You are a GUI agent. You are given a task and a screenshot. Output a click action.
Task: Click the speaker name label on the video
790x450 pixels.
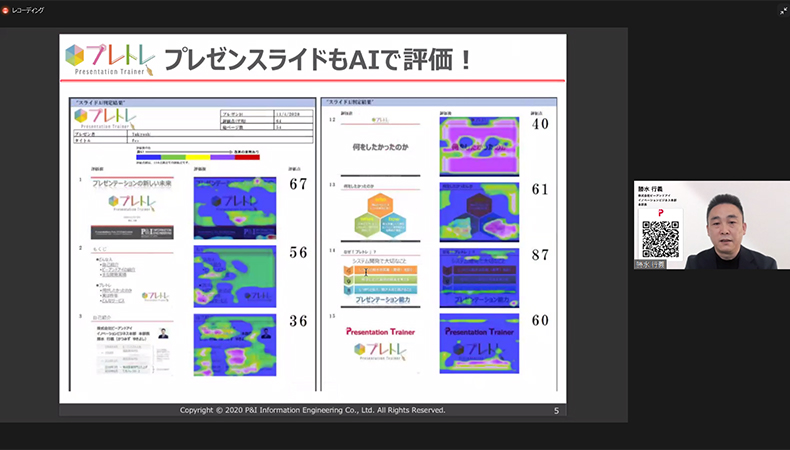point(649,264)
